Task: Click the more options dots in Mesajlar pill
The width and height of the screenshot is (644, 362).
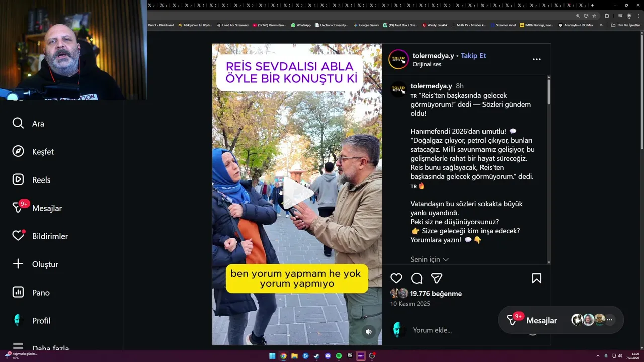Action: 609,320
